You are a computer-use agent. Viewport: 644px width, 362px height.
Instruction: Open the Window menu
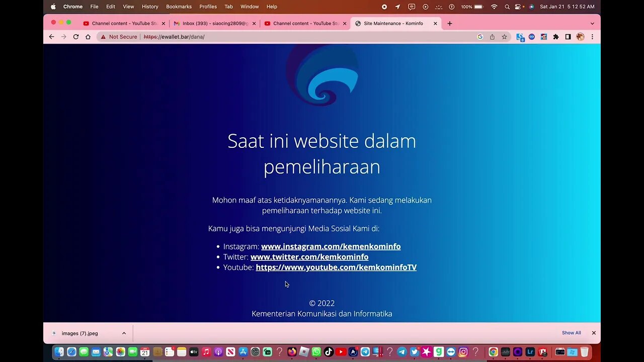point(250,7)
